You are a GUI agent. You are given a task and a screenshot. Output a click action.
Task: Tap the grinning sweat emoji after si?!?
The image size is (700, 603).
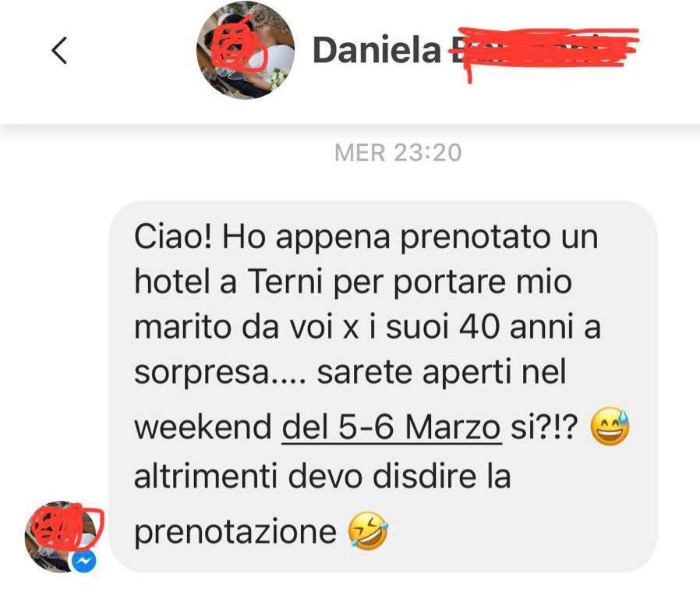[610, 427]
